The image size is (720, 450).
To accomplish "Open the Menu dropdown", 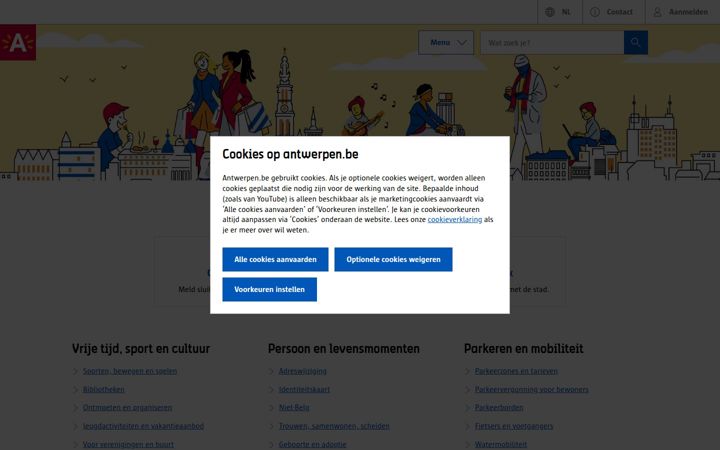I will click(446, 43).
